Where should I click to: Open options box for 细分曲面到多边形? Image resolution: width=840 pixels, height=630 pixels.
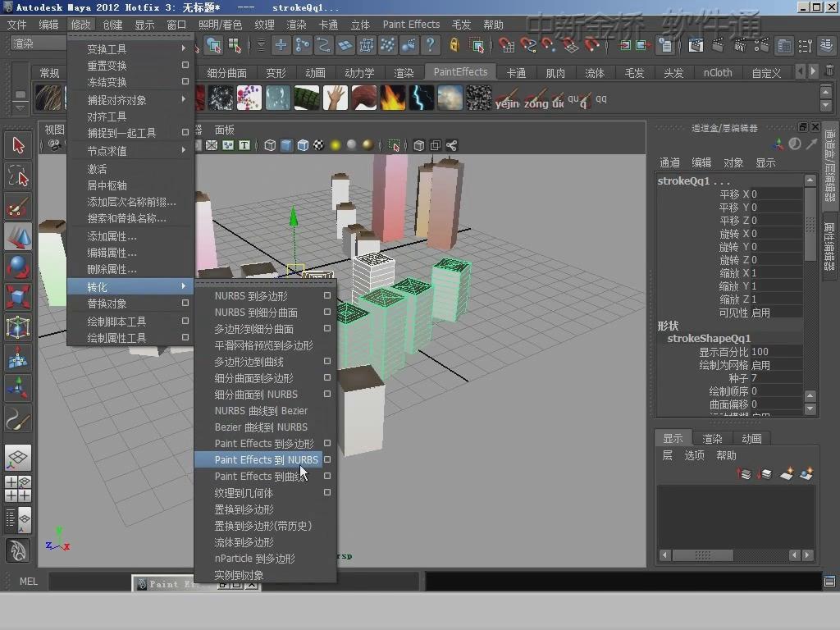pyautogui.click(x=326, y=377)
